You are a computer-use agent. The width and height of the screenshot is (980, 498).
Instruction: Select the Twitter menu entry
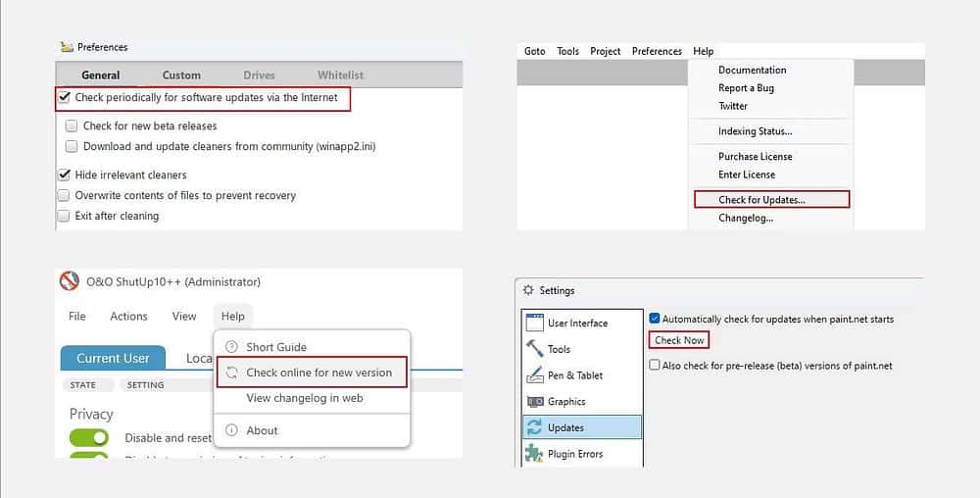click(732, 106)
